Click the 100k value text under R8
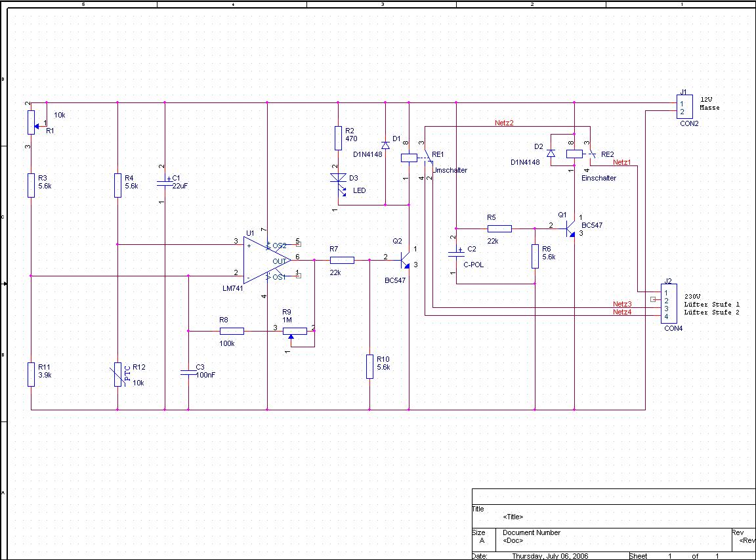Viewport: 756px width, 560px height. [x=226, y=343]
